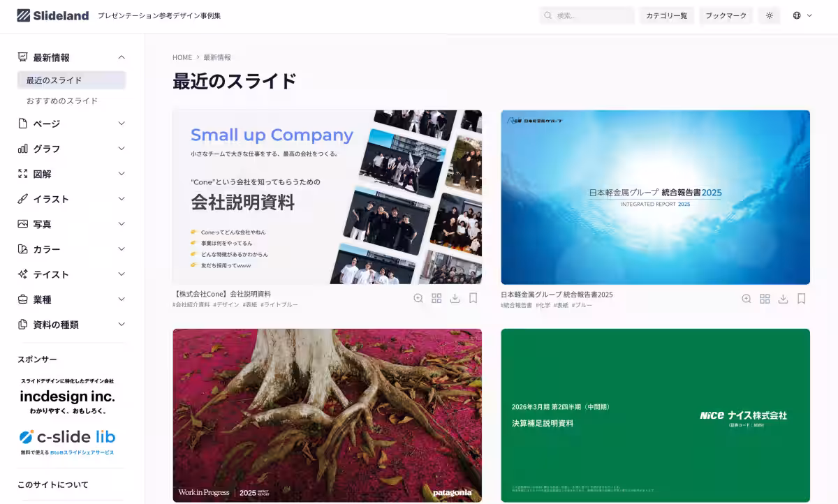Select the グラフ bar-chart icon in the sidebar
Screen dimensions: 838x504
(x=24, y=148)
